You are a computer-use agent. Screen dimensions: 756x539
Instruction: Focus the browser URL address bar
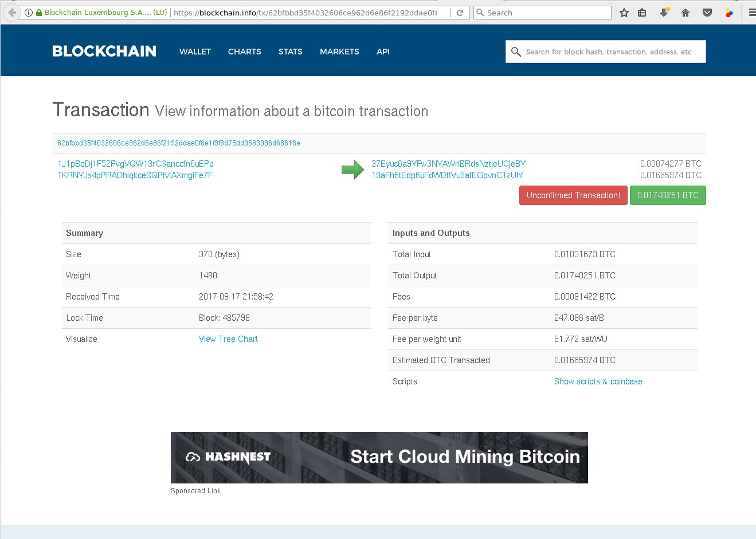click(312, 12)
